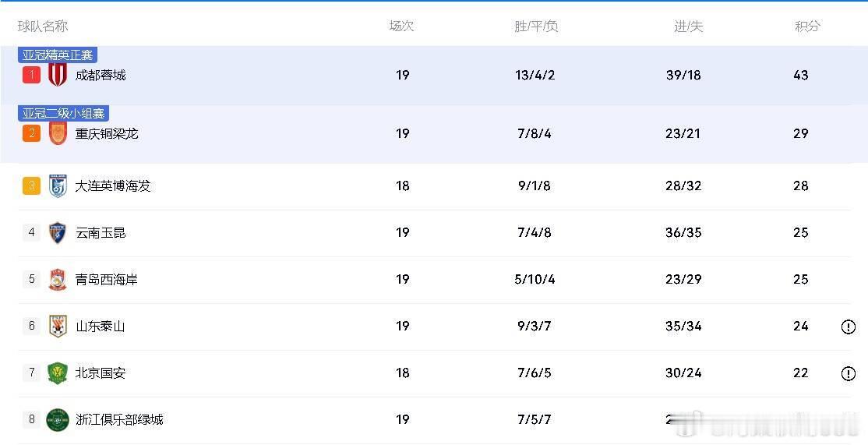Select 山东泰山 goals 35/34
Viewport: 868px width, 445px height.
point(683,326)
